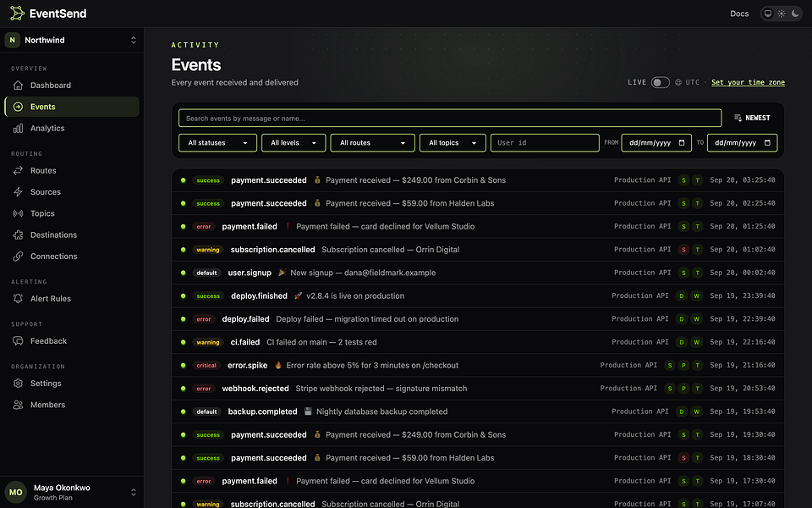This screenshot has height=508, width=812.
Task: Click the critical level badge
Action: pos(206,366)
